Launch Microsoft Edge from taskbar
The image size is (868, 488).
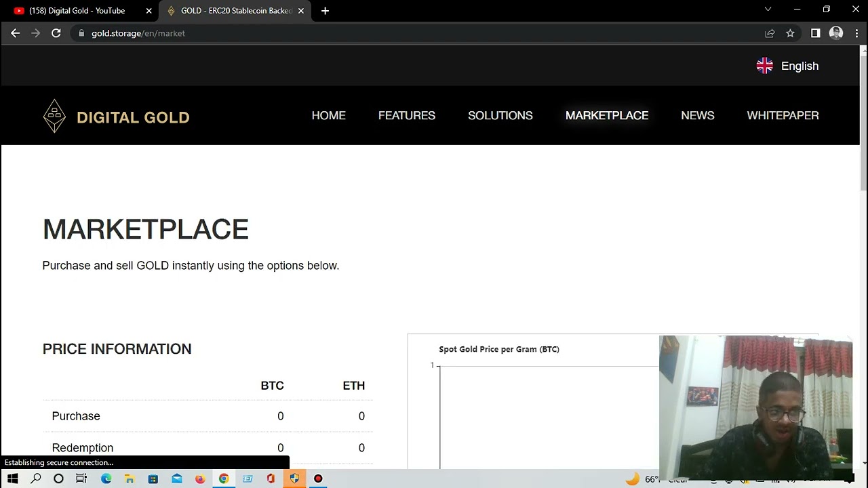[x=106, y=479]
